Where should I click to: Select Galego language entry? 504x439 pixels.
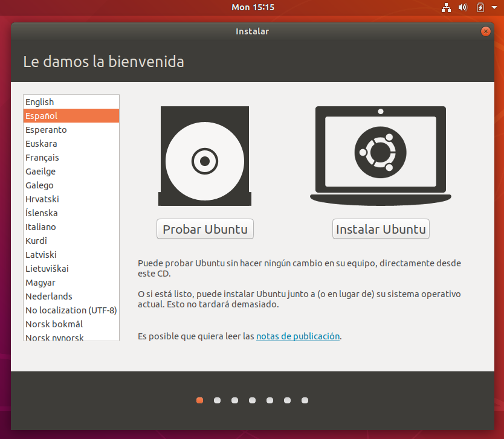click(x=71, y=185)
